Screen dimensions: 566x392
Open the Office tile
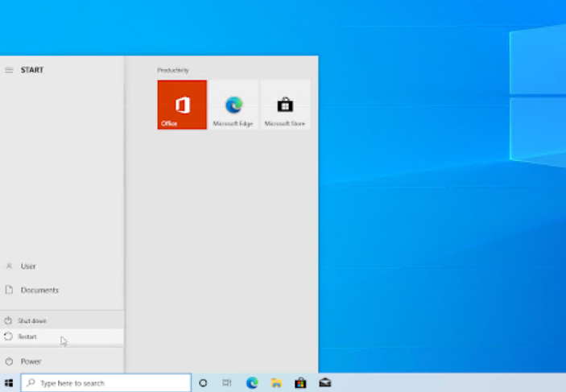tap(182, 105)
